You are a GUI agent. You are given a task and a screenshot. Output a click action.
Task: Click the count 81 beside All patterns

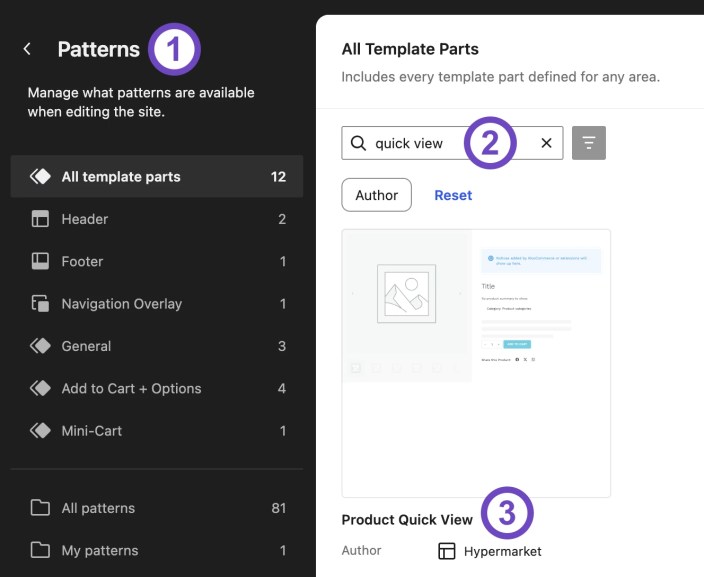point(278,508)
